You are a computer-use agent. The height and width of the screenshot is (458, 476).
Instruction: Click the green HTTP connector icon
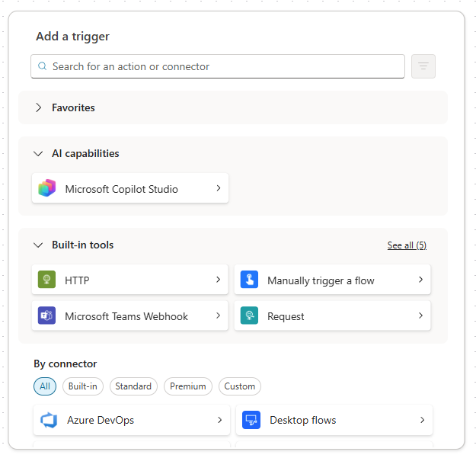(x=46, y=280)
